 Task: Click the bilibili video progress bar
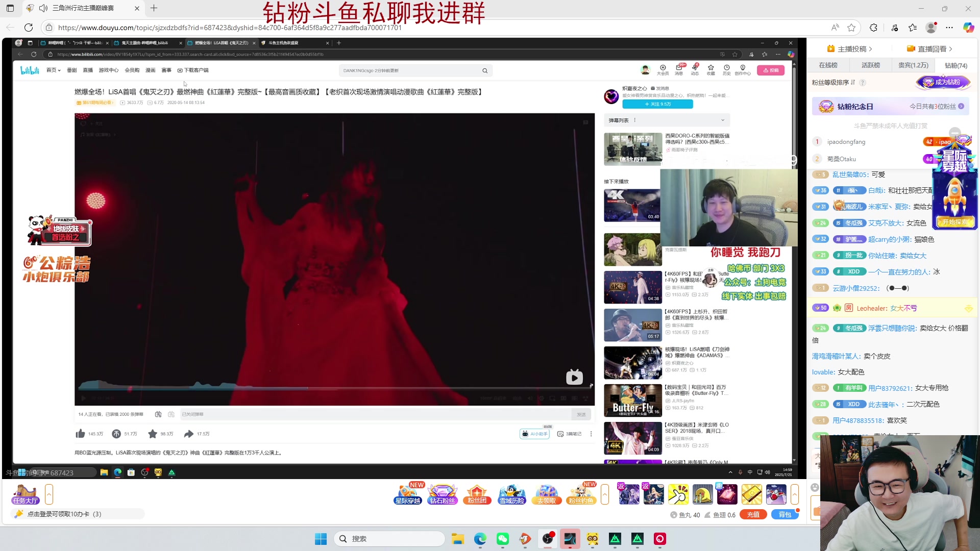pos(334,388)
